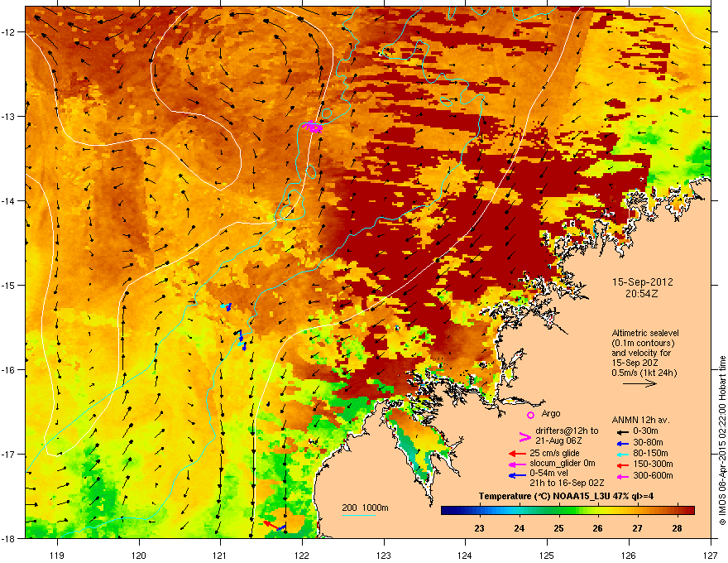
Task: Click the '300-600m' depth label
Action: 653,476
